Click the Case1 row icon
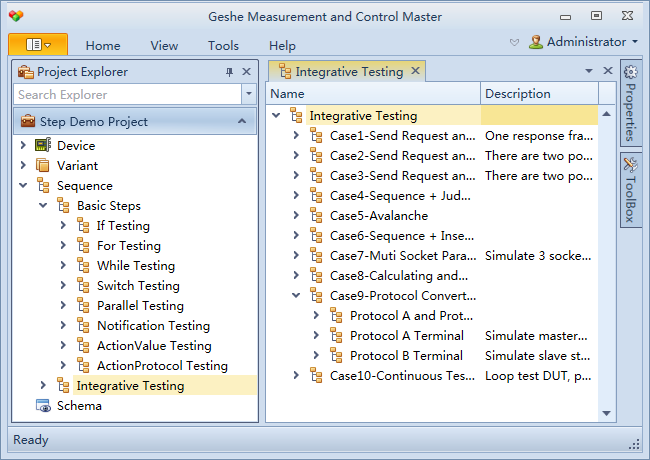The image size is (650, 460). (316, 136)
